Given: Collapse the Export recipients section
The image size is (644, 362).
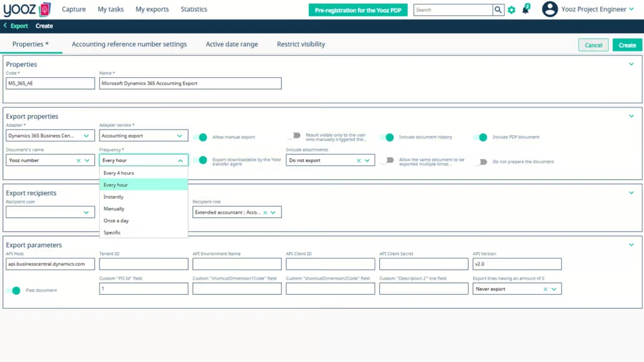Looking at the screenshot, I should click(x=631, y=193).
